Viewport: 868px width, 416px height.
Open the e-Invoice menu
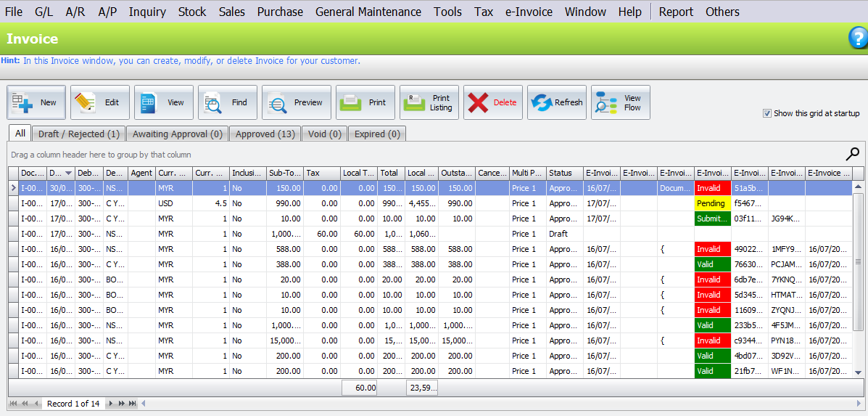coord(529,12)
